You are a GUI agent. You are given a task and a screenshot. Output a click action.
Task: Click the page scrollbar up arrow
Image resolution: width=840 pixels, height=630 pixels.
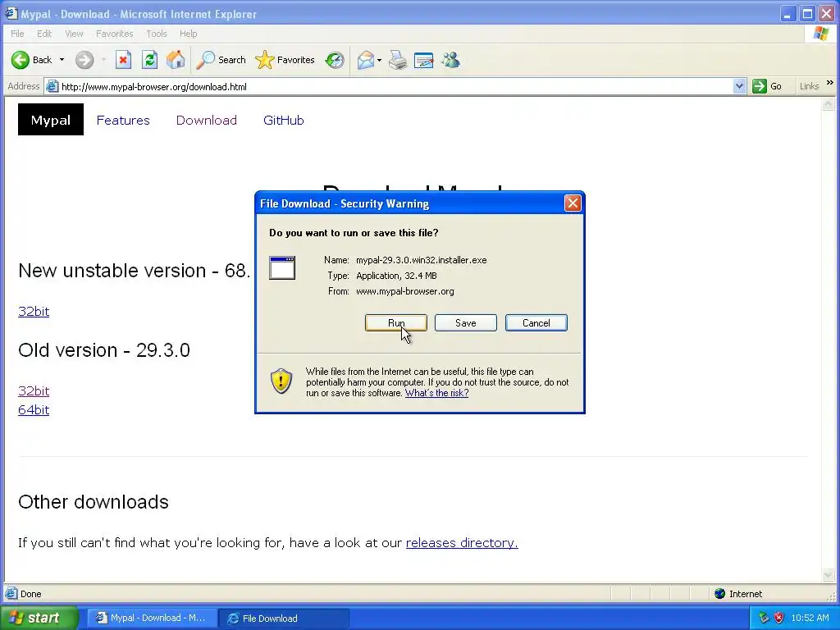[829, 104]
